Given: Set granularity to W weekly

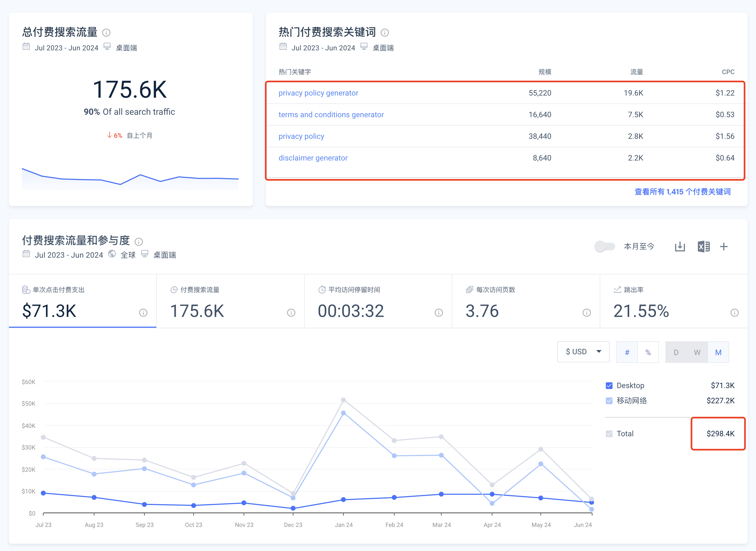Looking at the screenshot, I should point(697,352).
